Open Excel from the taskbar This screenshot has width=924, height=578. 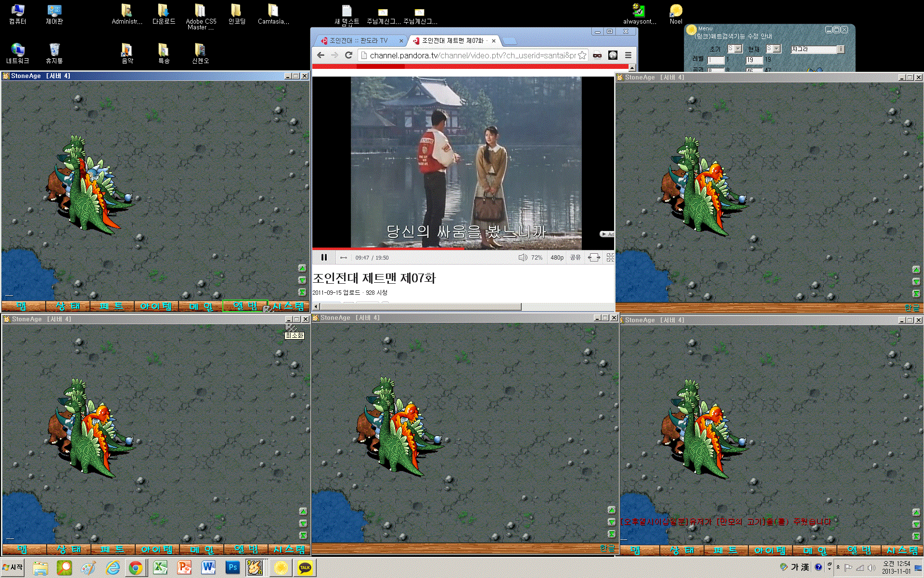point(160,567)
